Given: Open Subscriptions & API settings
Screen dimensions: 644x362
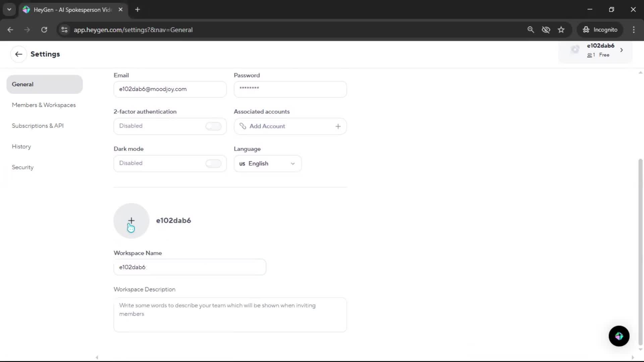Looking at the screenshot, I should pos(38,126).
